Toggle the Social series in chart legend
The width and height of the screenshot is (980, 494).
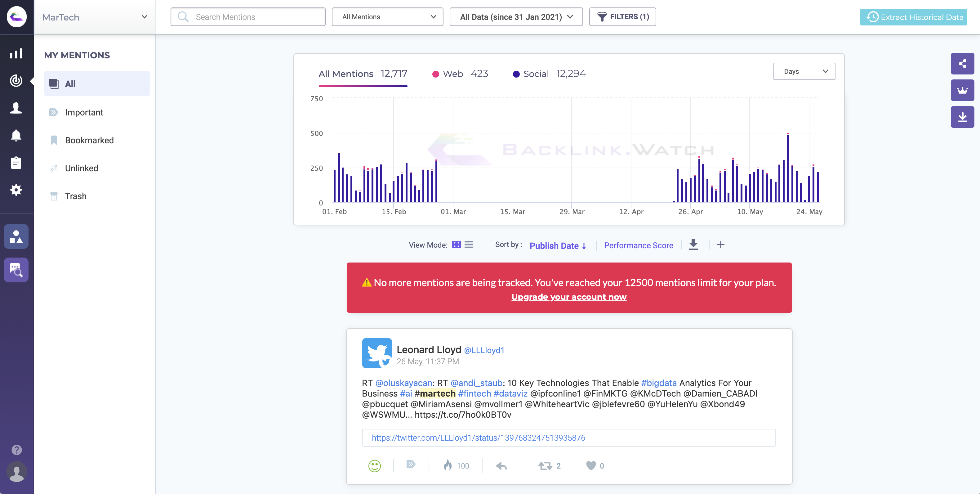(549, 74)
